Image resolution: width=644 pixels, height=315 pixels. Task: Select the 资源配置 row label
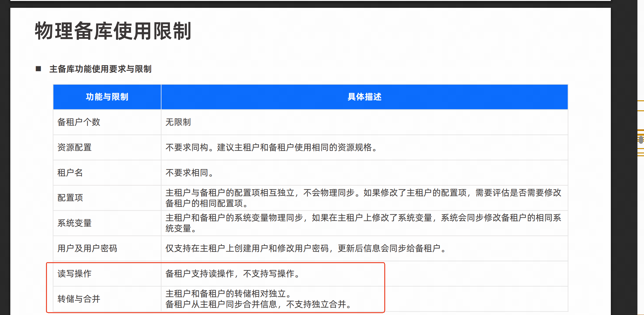pos(74,147)
